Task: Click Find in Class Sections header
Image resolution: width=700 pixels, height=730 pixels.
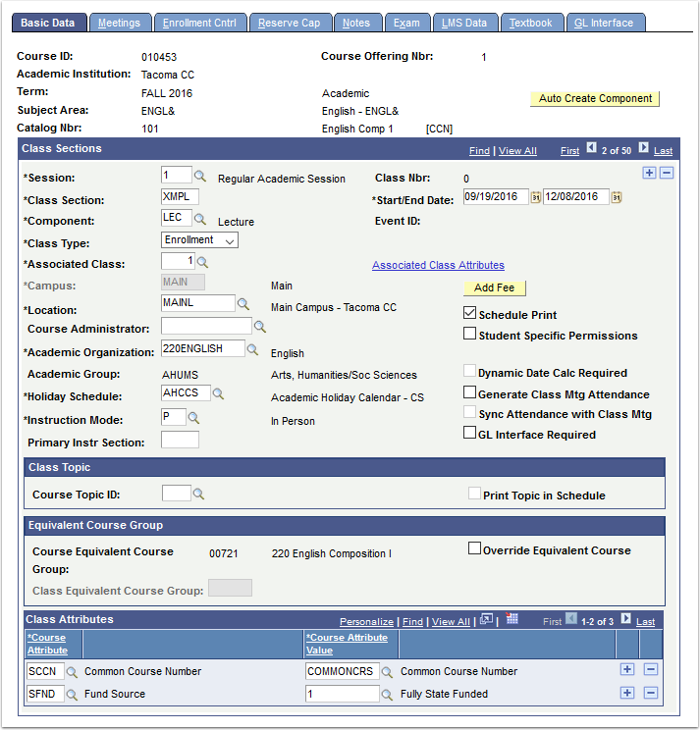Action: click(479, 151)
